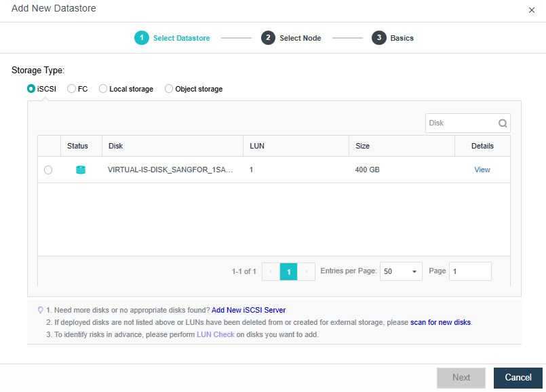This screenshot has height=392, width=546.
Task: Click step 1 Select Datastore
Action: pyautogui.click(x=172, y=38)
